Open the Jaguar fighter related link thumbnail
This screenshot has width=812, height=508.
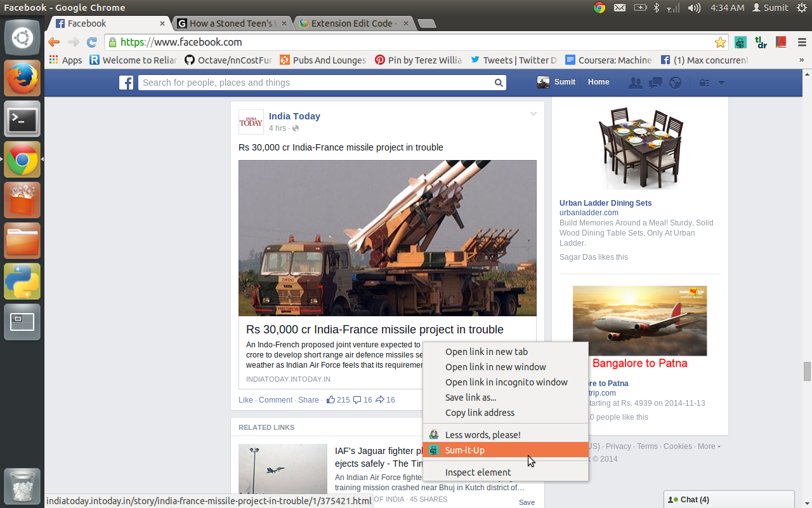283,469
